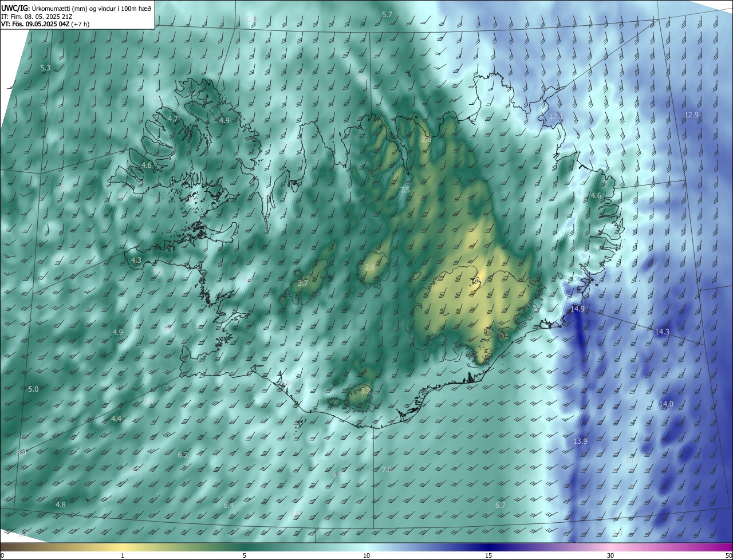Click the color scale tick label '15'
The image size is (733, 560).
[488, 555]
